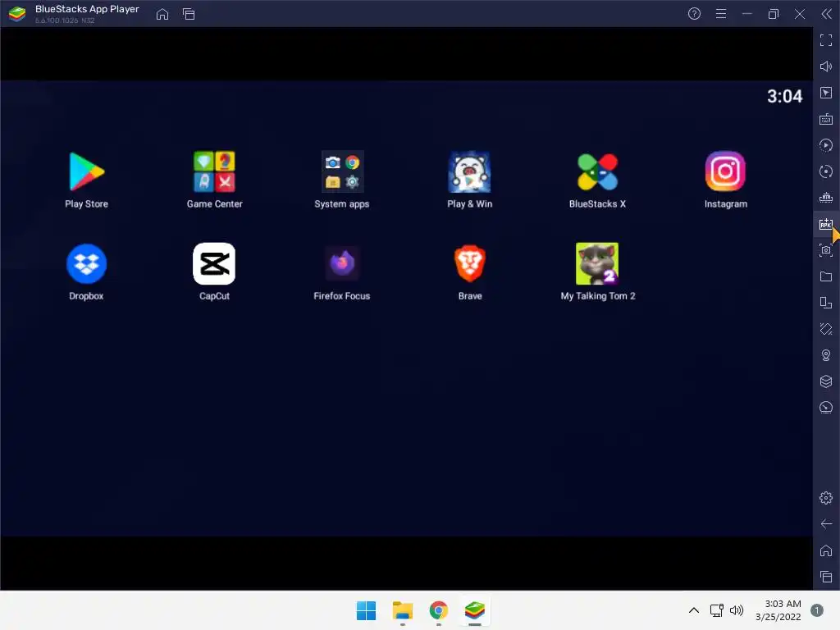
Task: Toggle cursor lock in sidebar
Action: click(826, 93)
